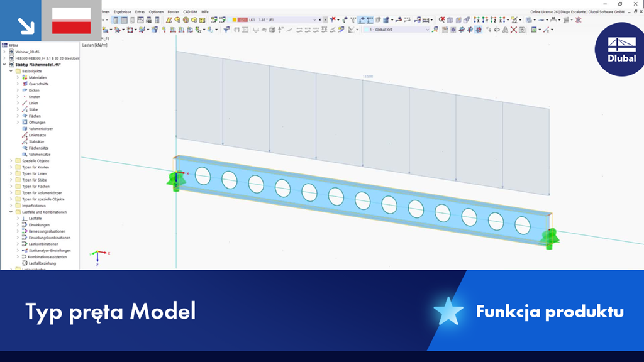This screenshot has height=362, width=644.
Task: Click the XYZ axis triad in viewport corner
Action: click(99, 258)
